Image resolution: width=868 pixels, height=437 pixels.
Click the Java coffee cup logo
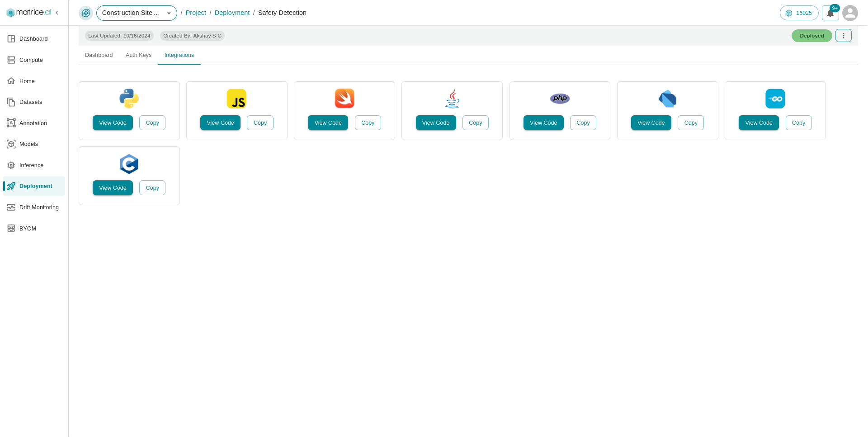click(452, 99)
